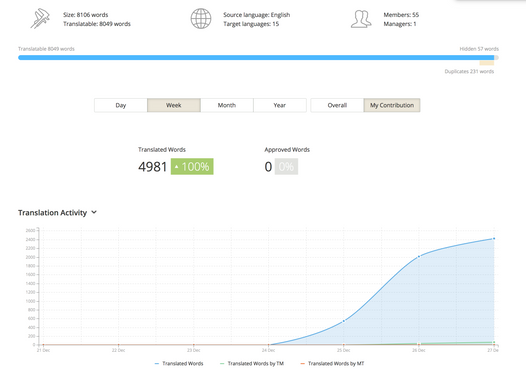Click the Source language: English text
The height and width of the screenshot is (380, 526).
pos(257,15)
